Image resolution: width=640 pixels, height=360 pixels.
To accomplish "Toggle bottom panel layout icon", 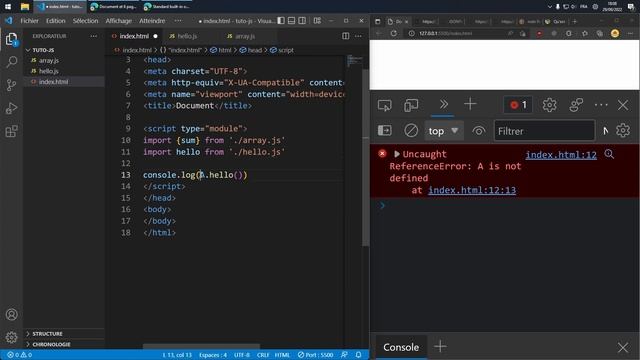I will coord(291,20).
